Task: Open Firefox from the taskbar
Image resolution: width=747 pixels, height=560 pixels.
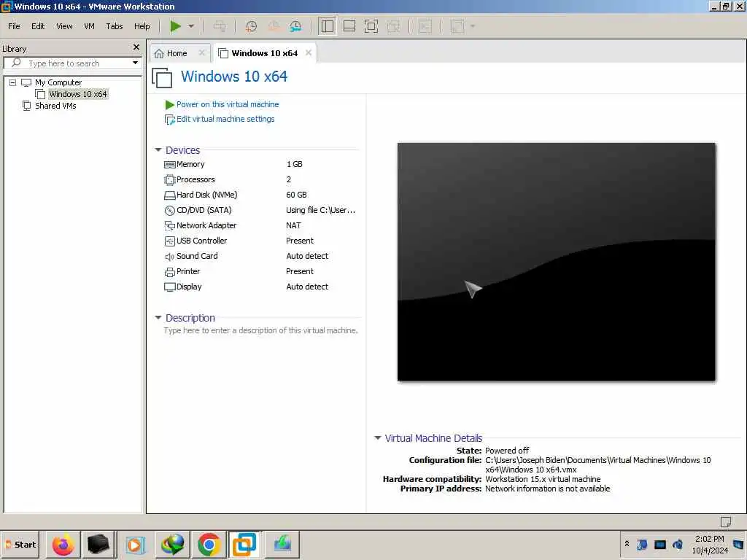Action: coord(63,544)
